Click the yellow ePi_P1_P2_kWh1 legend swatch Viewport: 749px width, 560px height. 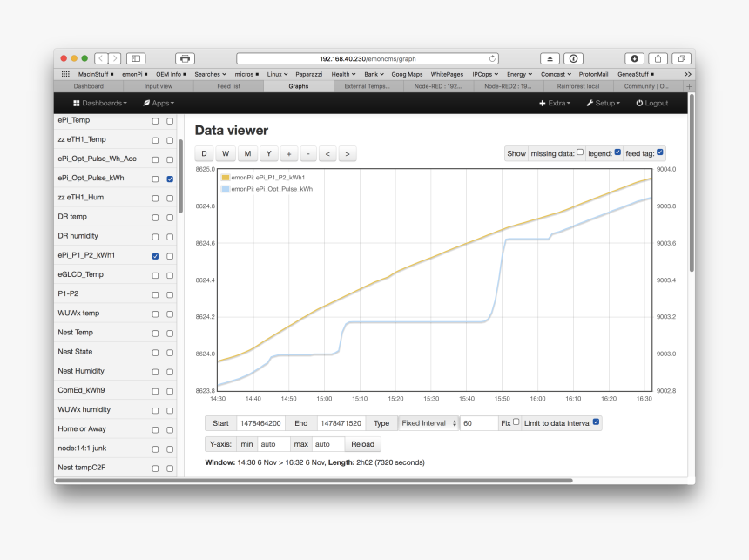(226, 178)
